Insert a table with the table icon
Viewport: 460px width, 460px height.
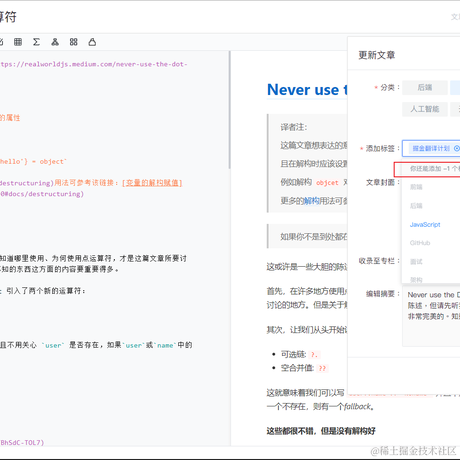coord(18,42)
